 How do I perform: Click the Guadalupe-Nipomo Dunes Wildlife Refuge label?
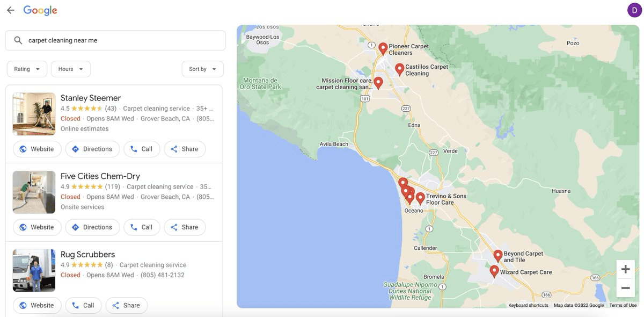[x=410, y=291]
